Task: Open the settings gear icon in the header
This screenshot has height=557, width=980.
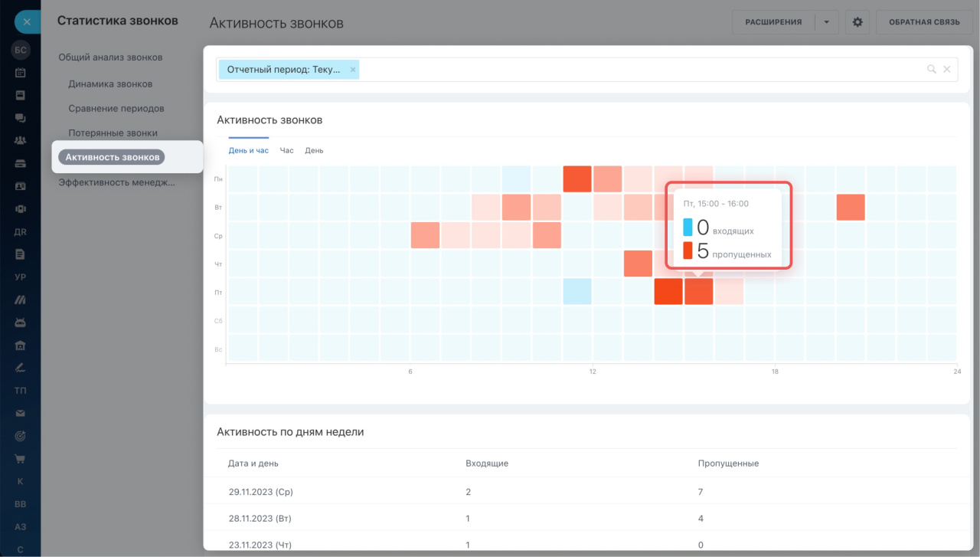Action: (x=857, y=22)
